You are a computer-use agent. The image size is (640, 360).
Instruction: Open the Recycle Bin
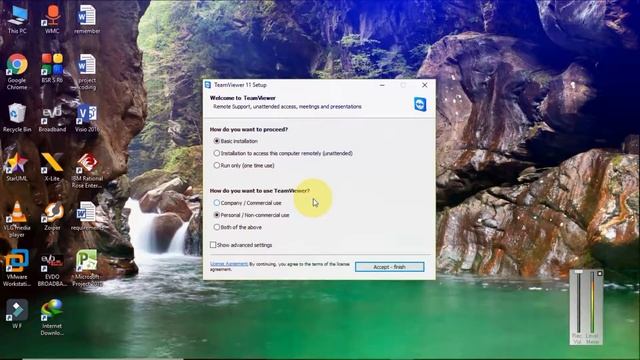pyautogui.click(x=17, y=118)
